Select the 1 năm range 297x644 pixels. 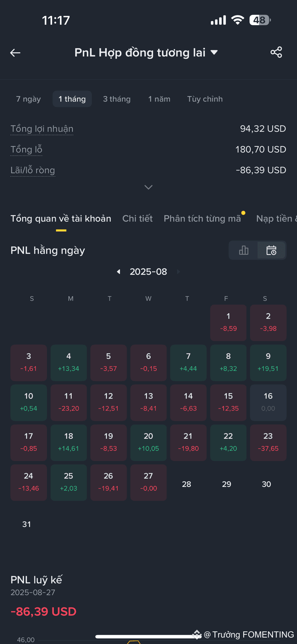pos(159,99)
